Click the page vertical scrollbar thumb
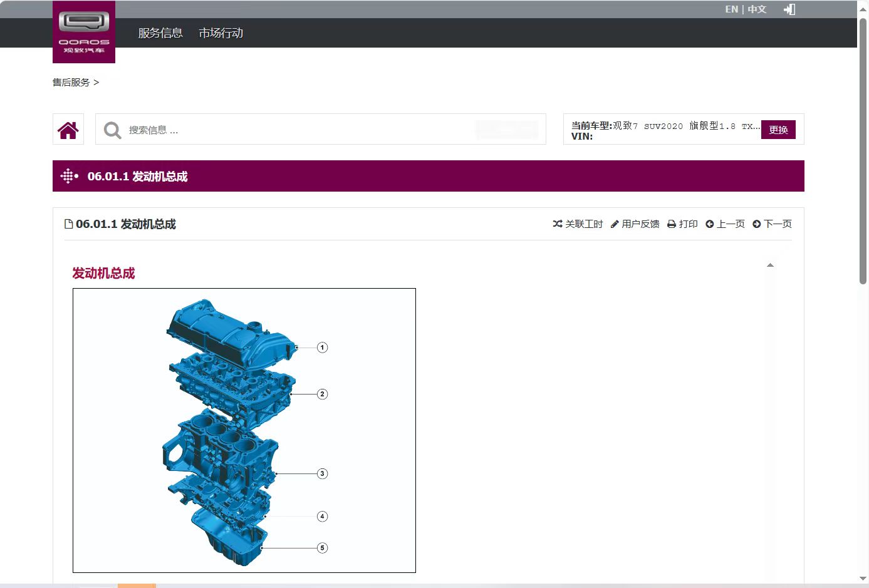 pos(863,150)
